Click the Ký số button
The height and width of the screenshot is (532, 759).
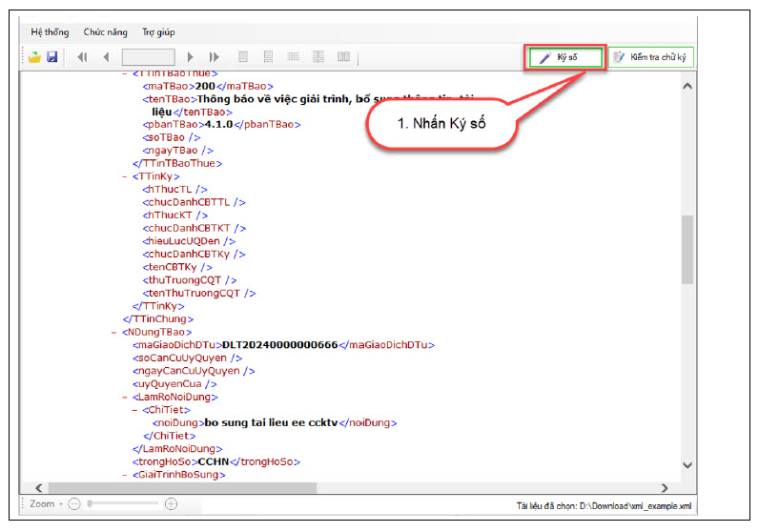click(566, 57)
